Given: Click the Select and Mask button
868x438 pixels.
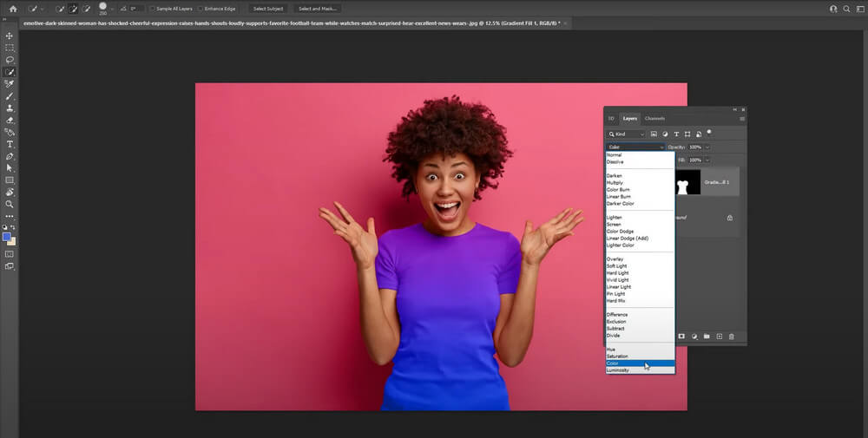Looking at the screenshot, I should tap(318, 9).
